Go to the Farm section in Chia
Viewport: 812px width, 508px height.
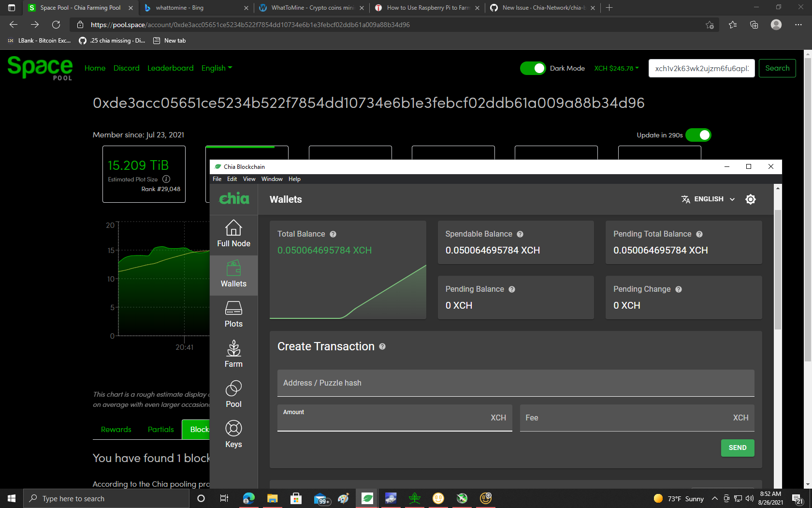click(233, 355)
